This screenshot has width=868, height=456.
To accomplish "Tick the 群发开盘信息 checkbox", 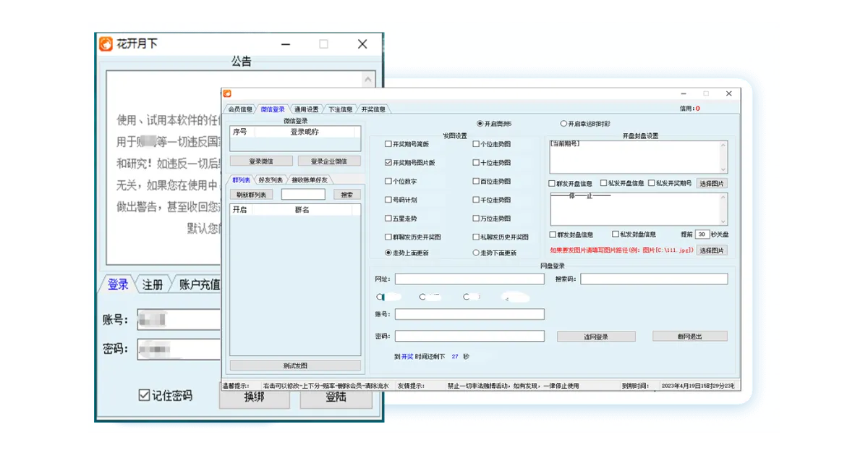I will (x=553, y=184).
